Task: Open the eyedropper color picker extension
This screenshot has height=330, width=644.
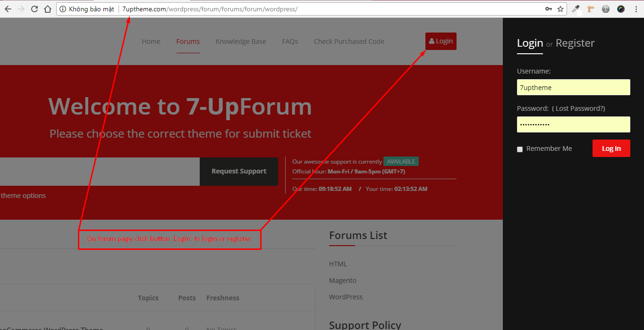Action: [576, 9]
